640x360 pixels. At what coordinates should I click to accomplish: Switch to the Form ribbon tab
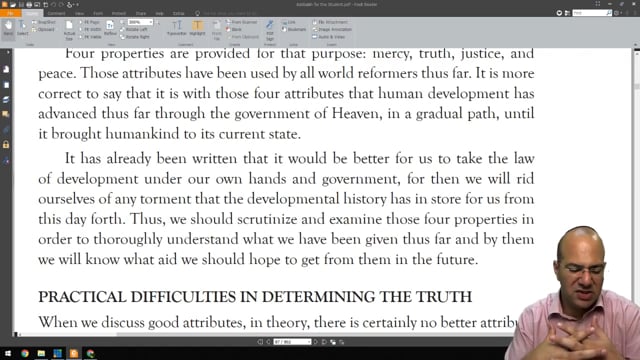coord(98,13)
